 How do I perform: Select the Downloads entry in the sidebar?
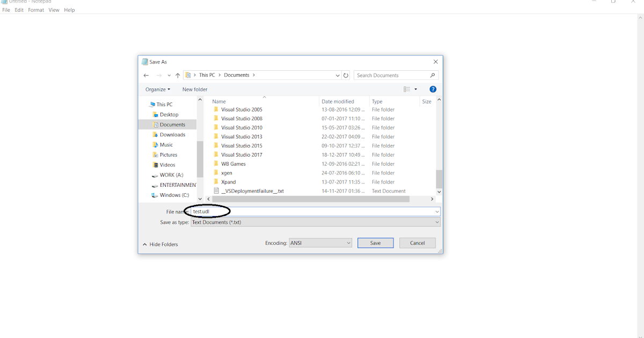tap(171, 135)
